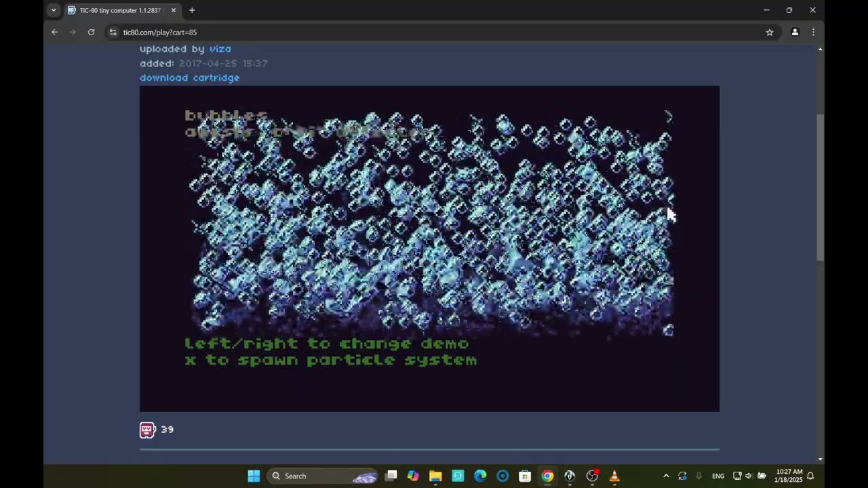Click the teal square app on the taskbar
Viewport: 868px width, 488px height.
coord(458,476)
